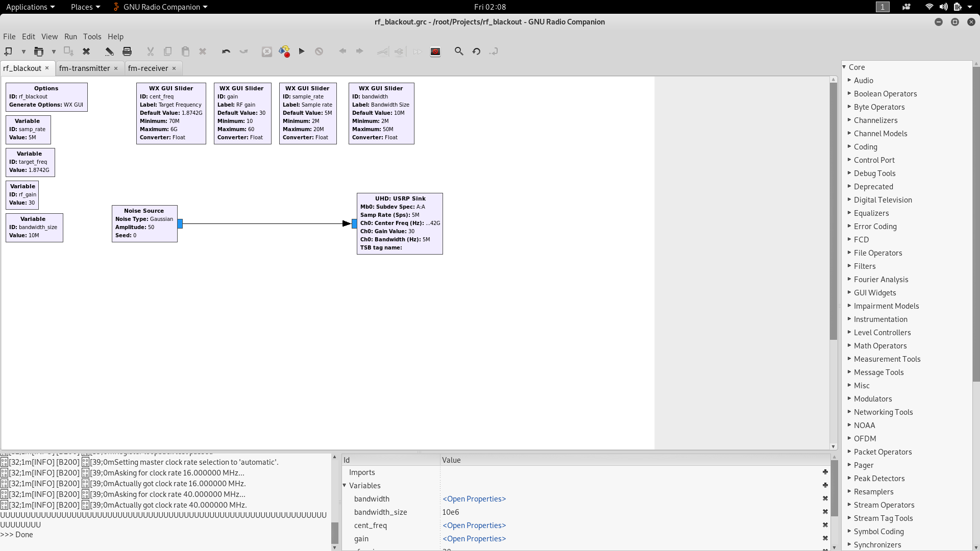Open the File menu
The width and height of the screenshot is (980, 551).
[x=9, y=37]
